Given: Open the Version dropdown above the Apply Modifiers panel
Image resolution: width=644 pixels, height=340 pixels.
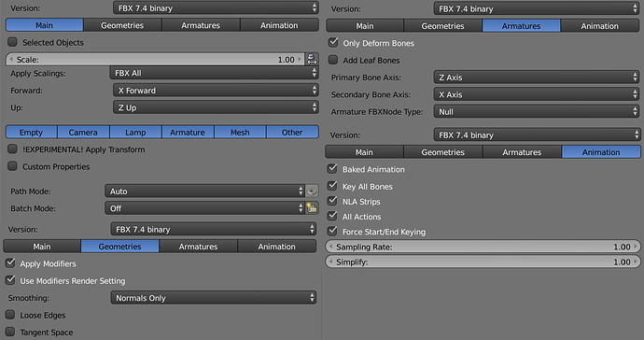Looking at the screenshot, I should click(x=213, y=229).
